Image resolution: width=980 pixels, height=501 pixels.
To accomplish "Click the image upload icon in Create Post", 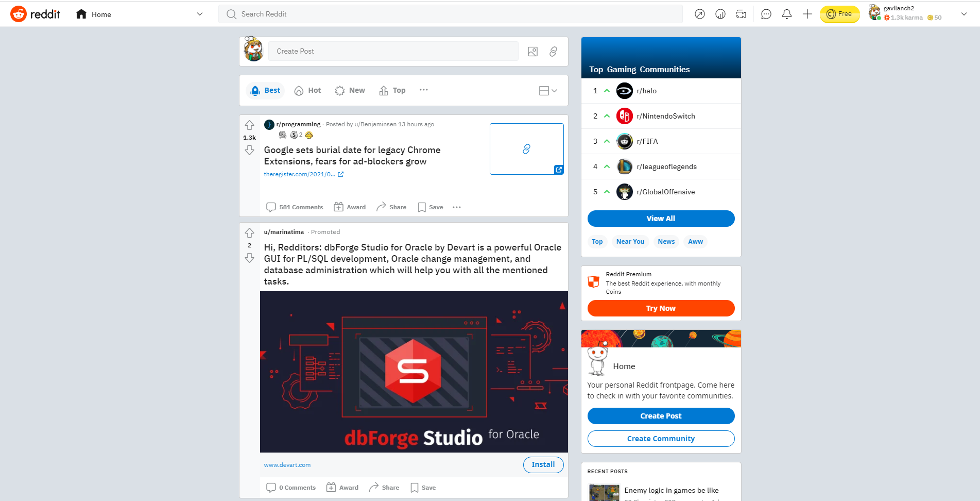I will point(532,52).
